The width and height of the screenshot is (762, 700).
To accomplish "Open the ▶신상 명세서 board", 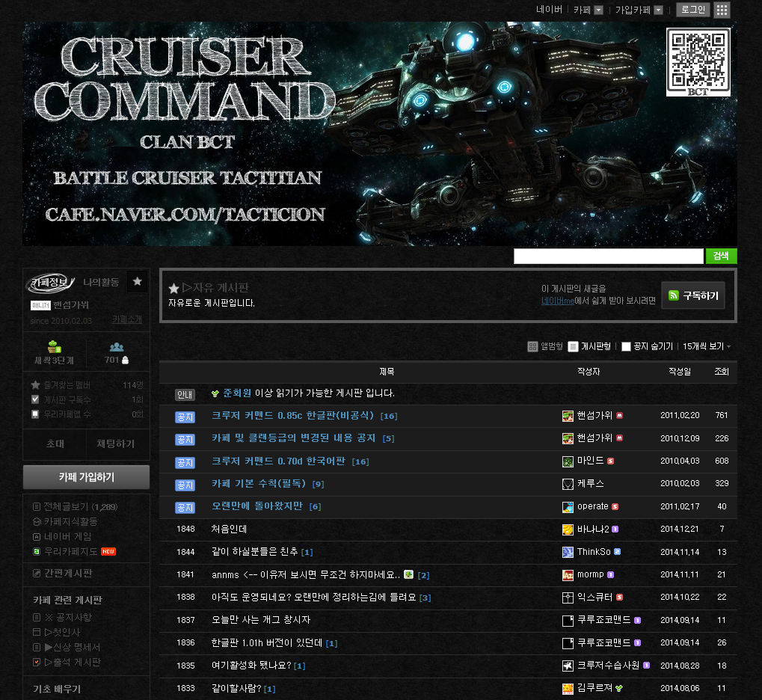I will coord(73,648).
